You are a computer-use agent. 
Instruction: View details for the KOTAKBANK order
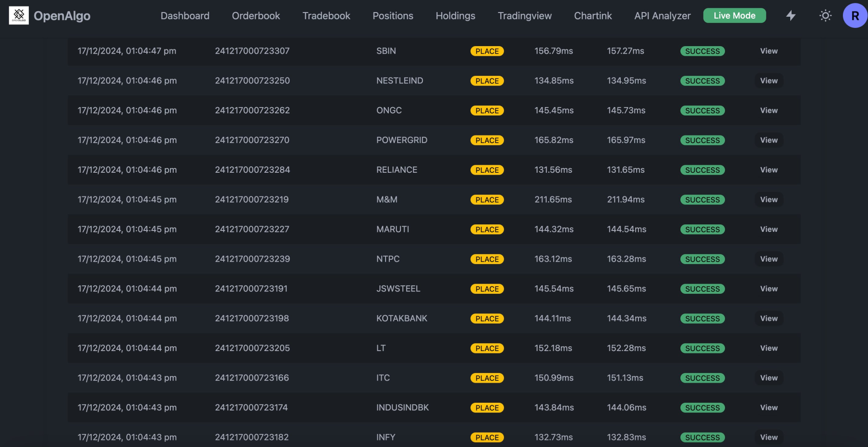(x=769, y=318)
